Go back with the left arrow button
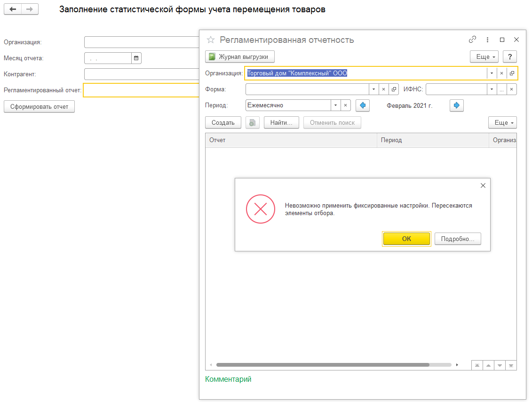 (13, 9)
